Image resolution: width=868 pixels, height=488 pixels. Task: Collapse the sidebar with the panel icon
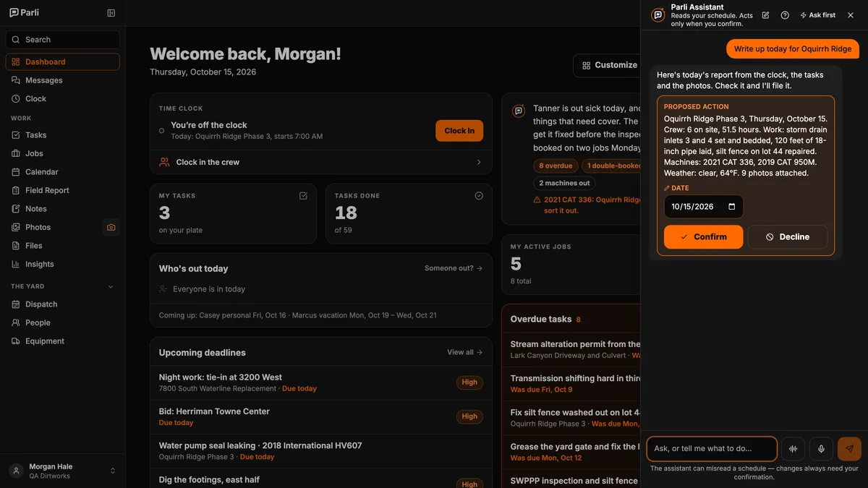(111, 13)
